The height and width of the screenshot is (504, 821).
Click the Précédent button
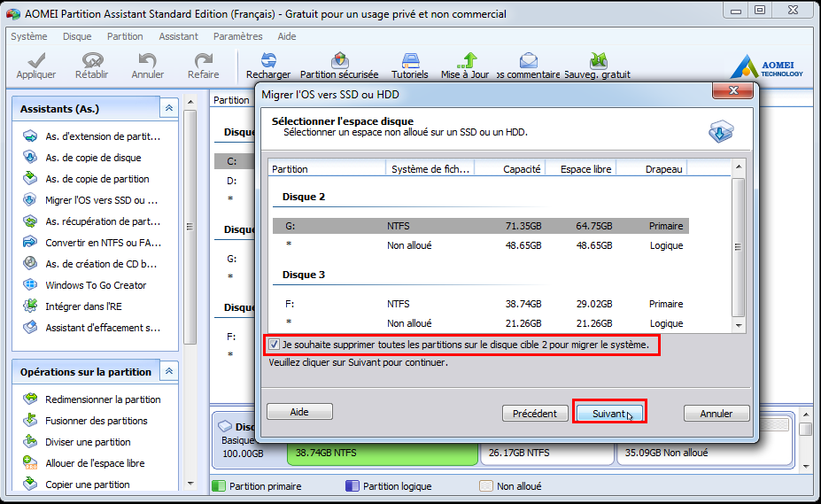point(535,414)
